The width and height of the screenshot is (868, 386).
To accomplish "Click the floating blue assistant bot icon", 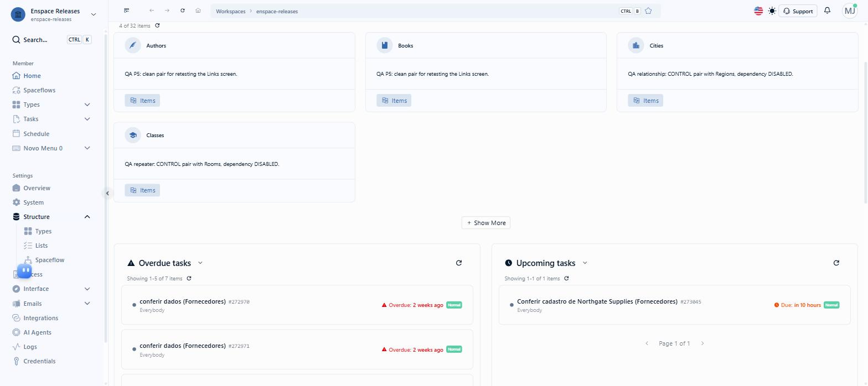I will pos(24,271).
